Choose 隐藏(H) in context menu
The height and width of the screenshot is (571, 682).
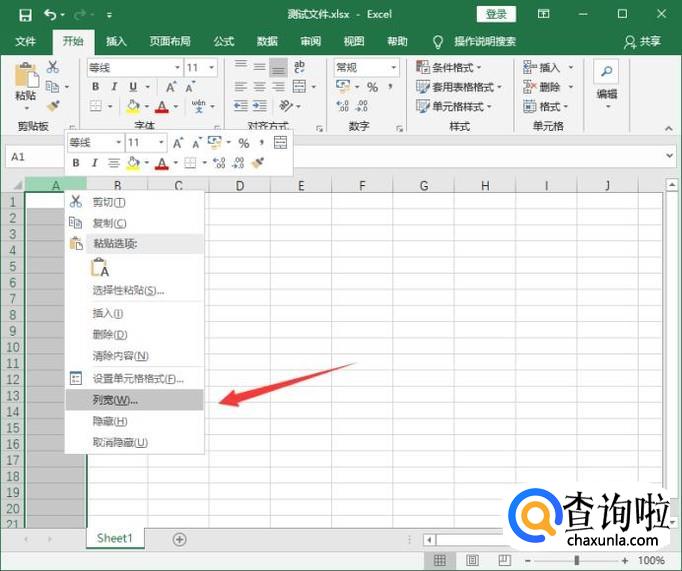coord(134,421)
